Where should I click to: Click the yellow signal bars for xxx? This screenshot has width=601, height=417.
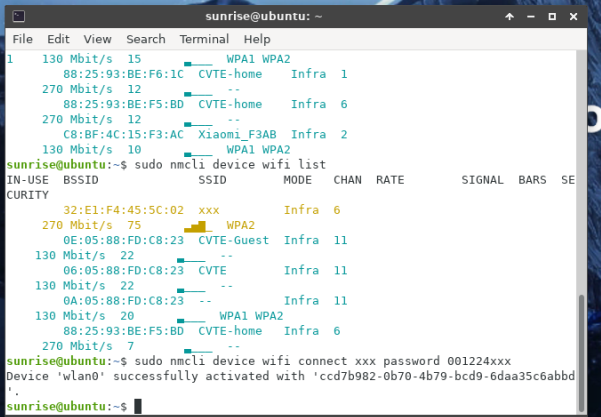pos(198,227)
